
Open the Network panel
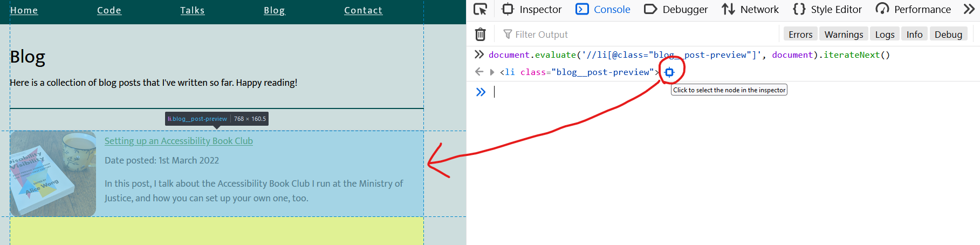[x=750, y=9]
